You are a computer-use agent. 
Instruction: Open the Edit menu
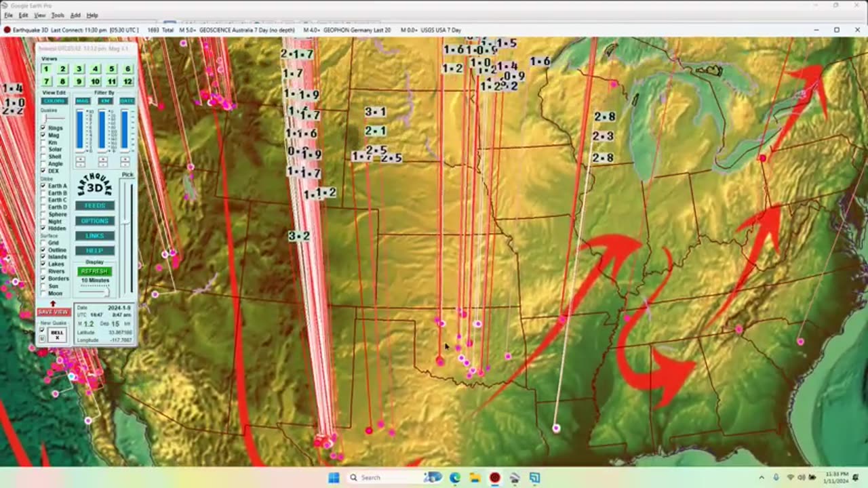pyautogui.click(x=24, y=15)
